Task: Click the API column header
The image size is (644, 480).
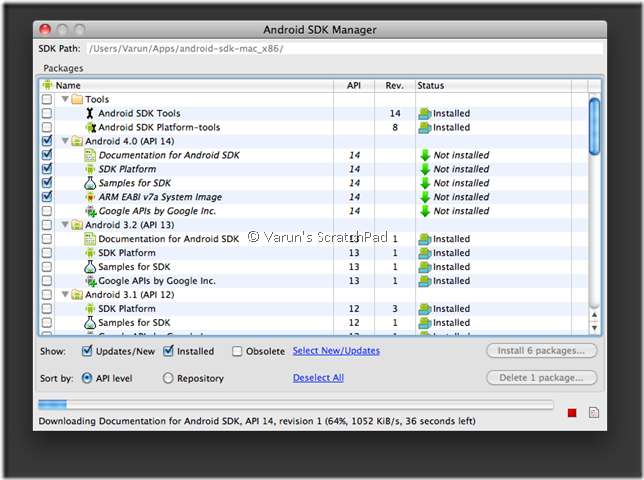Action: pos(354,85)
